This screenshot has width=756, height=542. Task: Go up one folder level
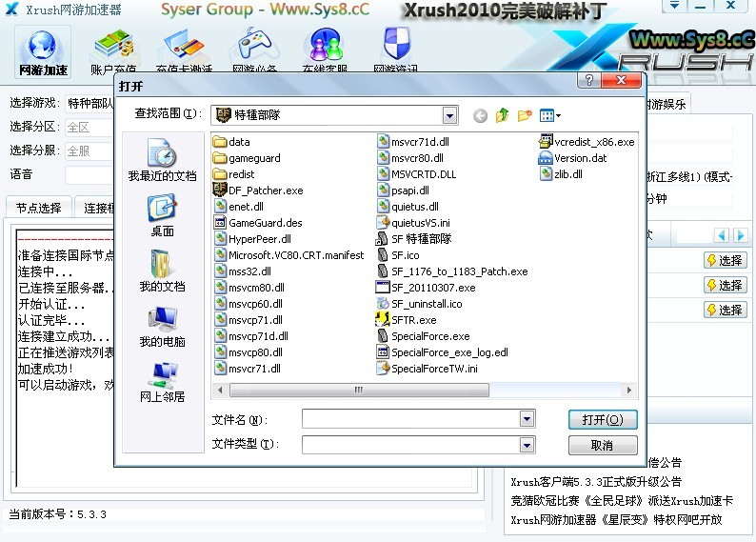(x=503, y=115)
